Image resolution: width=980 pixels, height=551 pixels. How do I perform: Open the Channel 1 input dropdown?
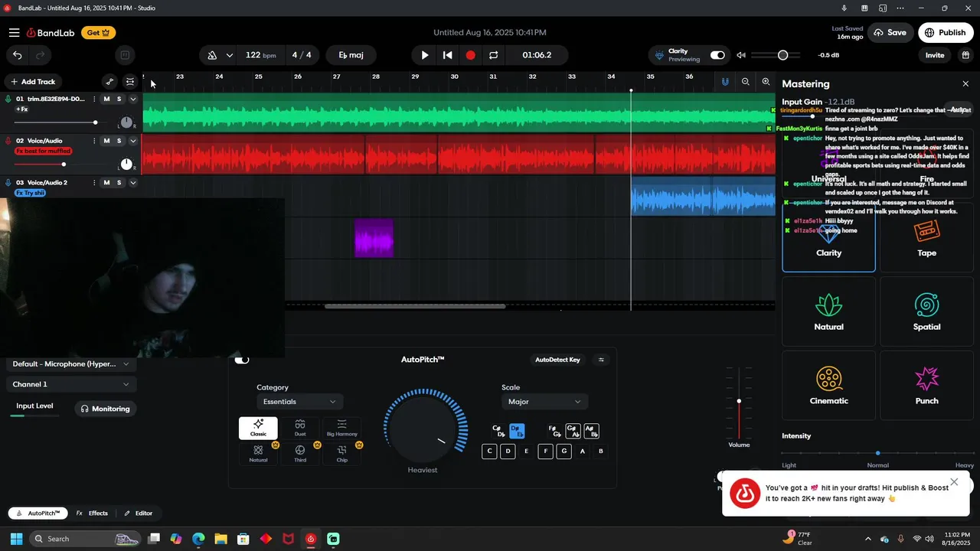coord(70,384)
